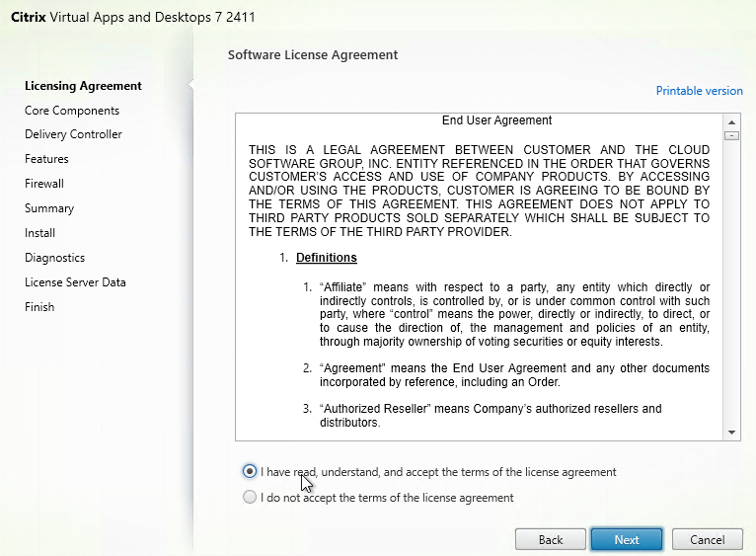The width and height of the screenshot is (756, 556).
Task: Click the license scrollbar up arrow
Action: [731, 122]
